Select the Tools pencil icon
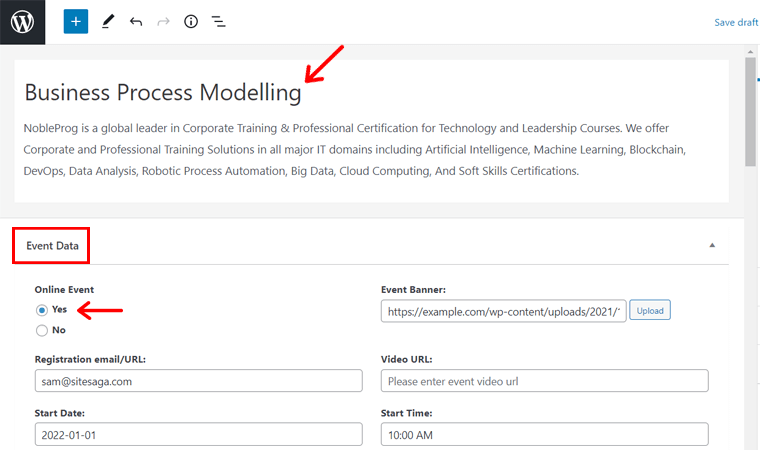The height and width of the screenshot is (450, 760). click(108, 21)
